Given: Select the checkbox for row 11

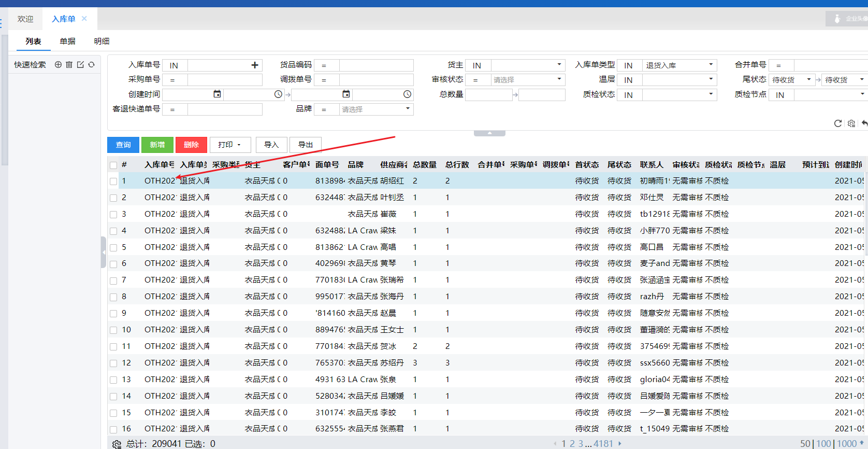Looking at the screenshot, I should [113, 347].
